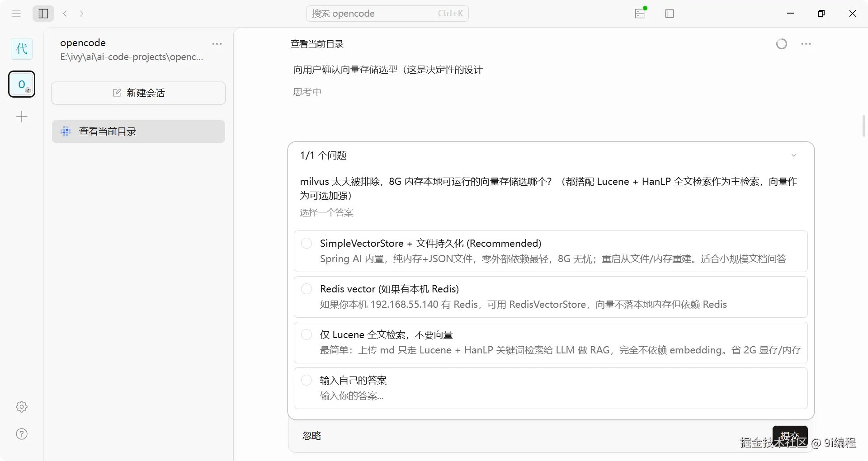868x461 pixels.
Task: Open the 查看当前目录 session in sidebar
Action: (138, 132)
